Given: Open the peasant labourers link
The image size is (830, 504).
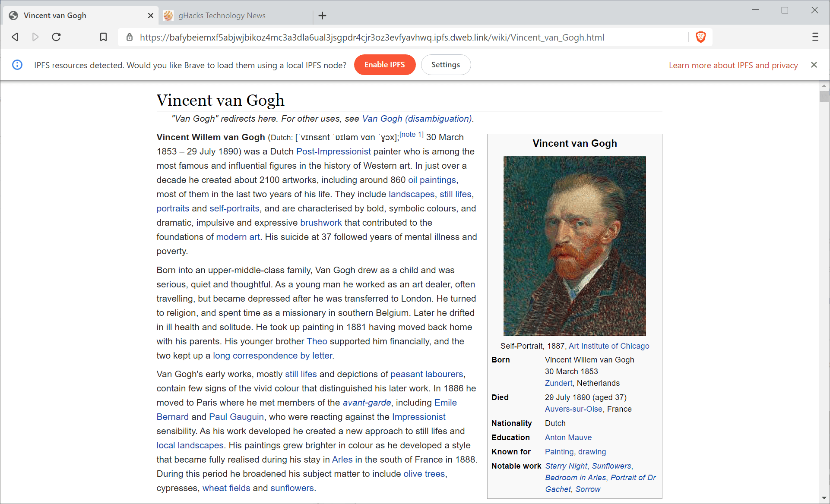Looking at the screenshot, I should (427, 374).
